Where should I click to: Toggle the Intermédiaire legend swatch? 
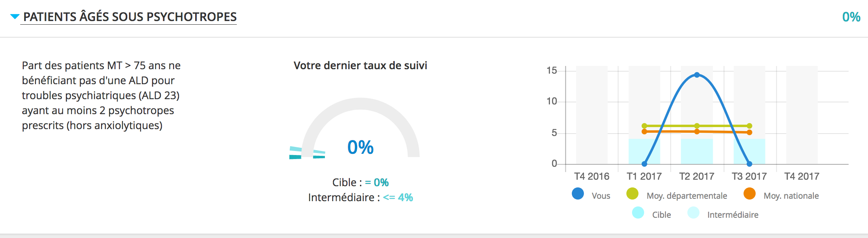pyautogui.click(x=693, y=213)
